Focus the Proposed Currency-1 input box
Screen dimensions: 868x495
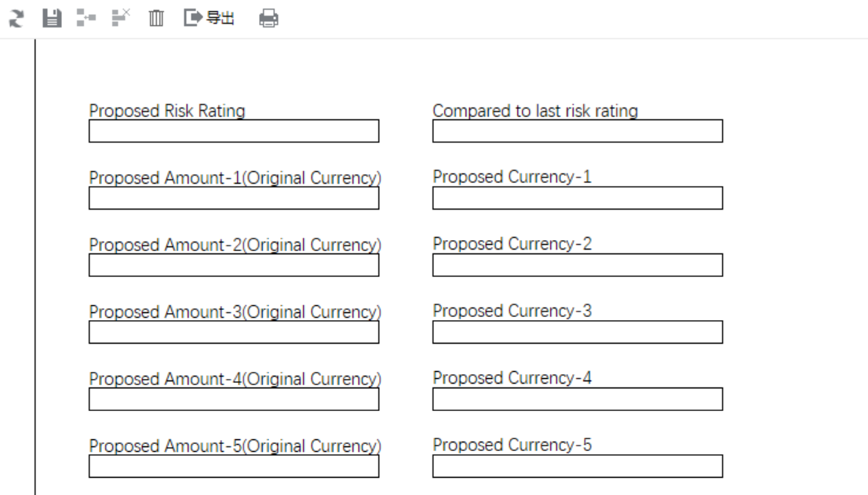578,198
